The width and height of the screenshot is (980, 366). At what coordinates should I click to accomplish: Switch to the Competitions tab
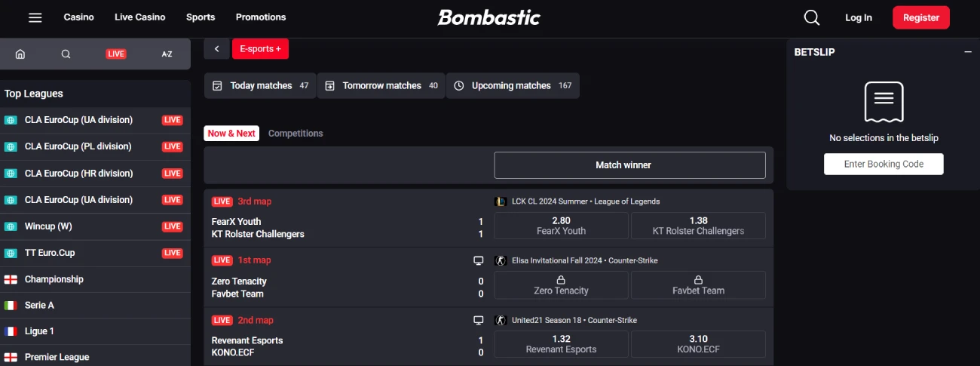pyautogui.click(x=296, y=134)
